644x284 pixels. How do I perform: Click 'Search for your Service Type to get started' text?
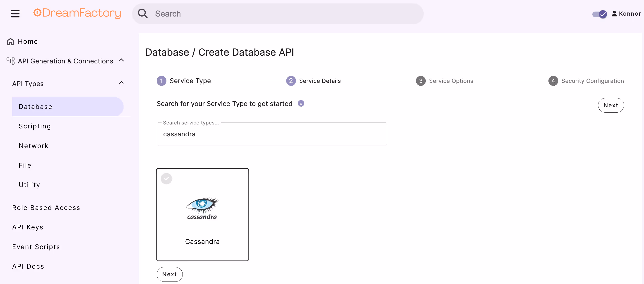tap(224, 103)
